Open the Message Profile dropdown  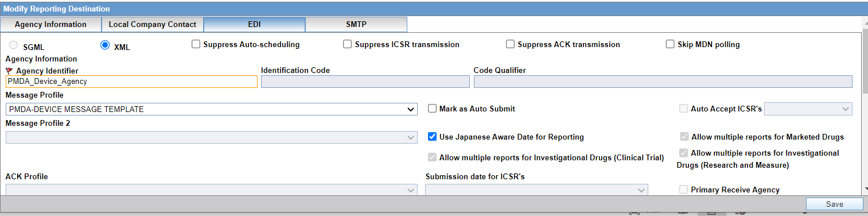(x=211, y=109)
